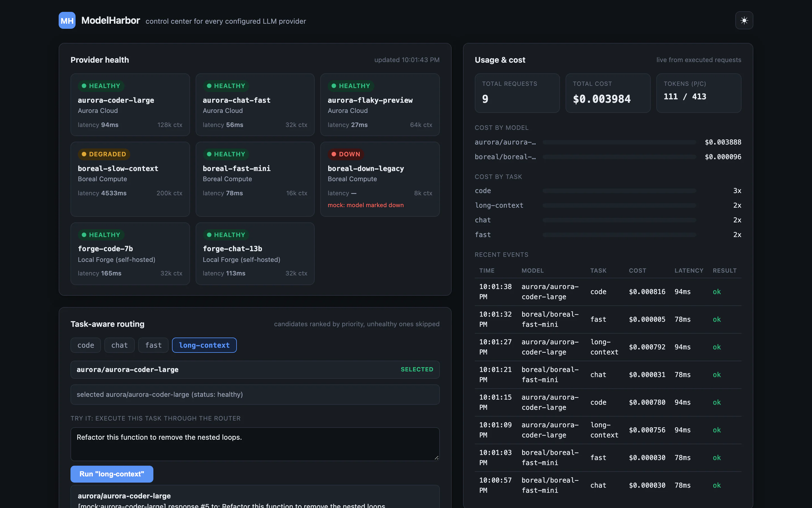Click the latency 4533ms value
This screenshot has width=812, height=508.
[x=114, y=193]
